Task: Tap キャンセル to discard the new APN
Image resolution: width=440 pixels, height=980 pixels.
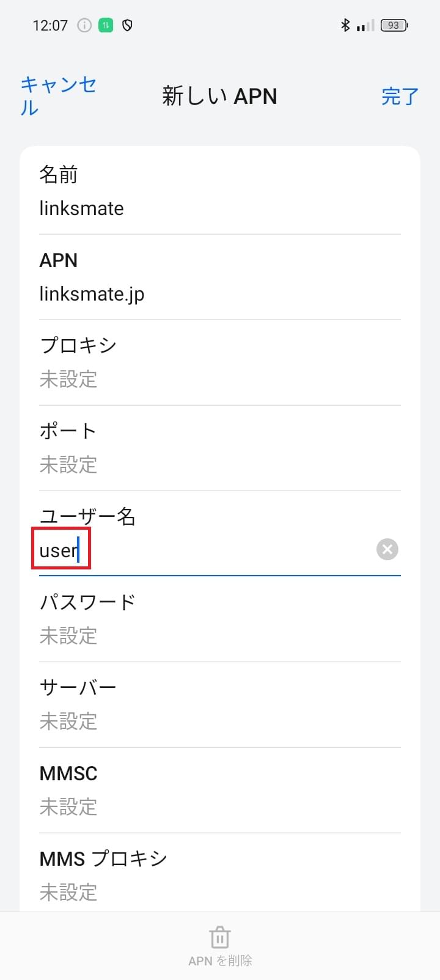Action: pos(57,95)
